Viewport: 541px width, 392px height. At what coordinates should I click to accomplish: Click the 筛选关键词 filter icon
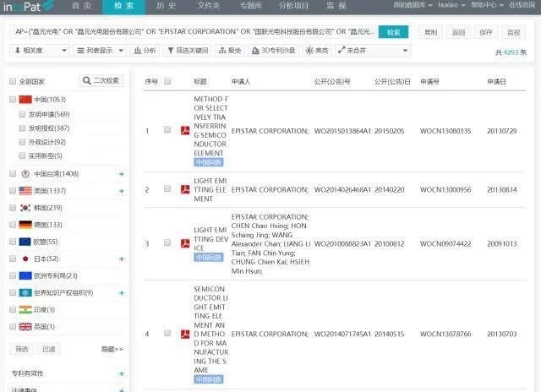[x=184, y=51]
